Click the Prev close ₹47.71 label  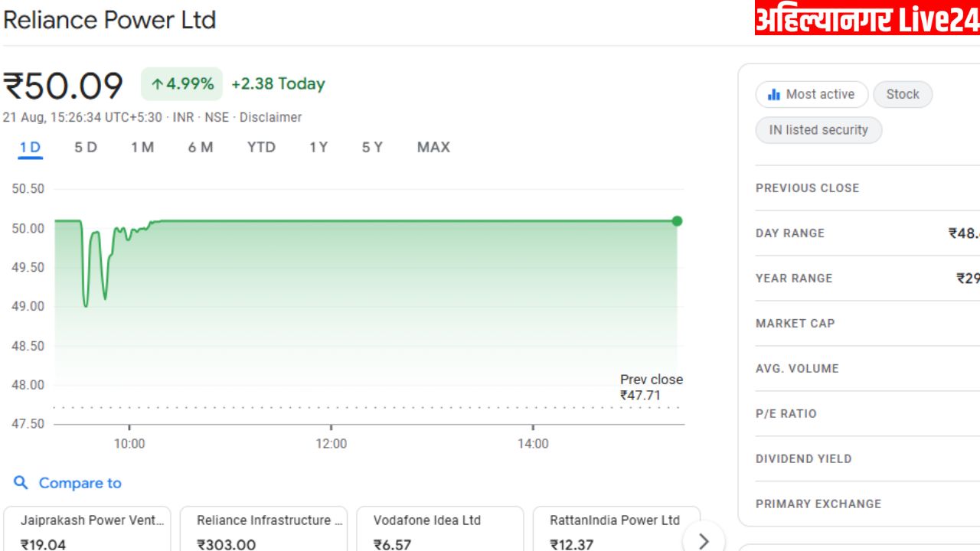coord(651,387)
